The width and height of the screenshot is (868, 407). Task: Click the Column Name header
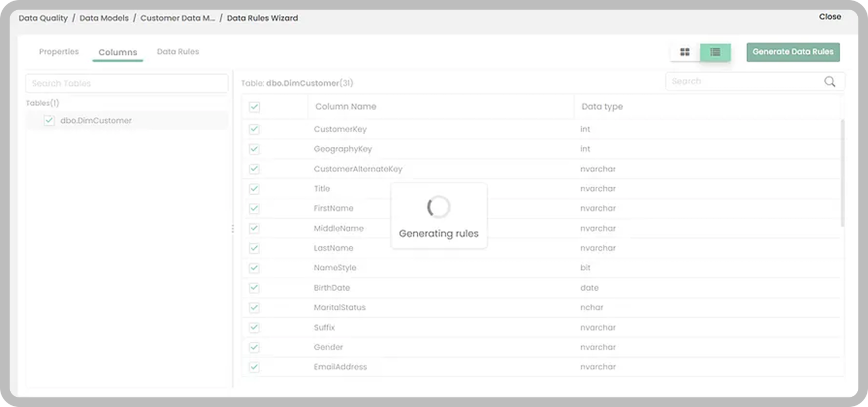point(345,107)
